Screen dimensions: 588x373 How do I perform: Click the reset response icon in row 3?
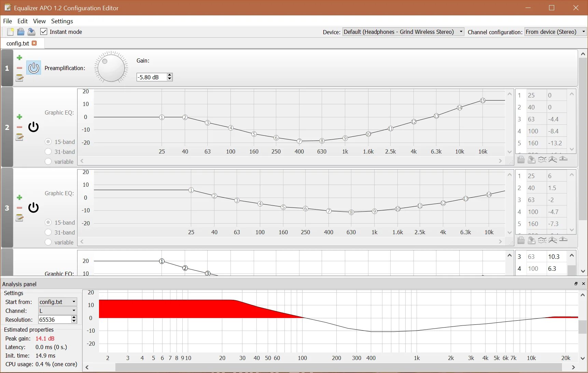(563, 240)
